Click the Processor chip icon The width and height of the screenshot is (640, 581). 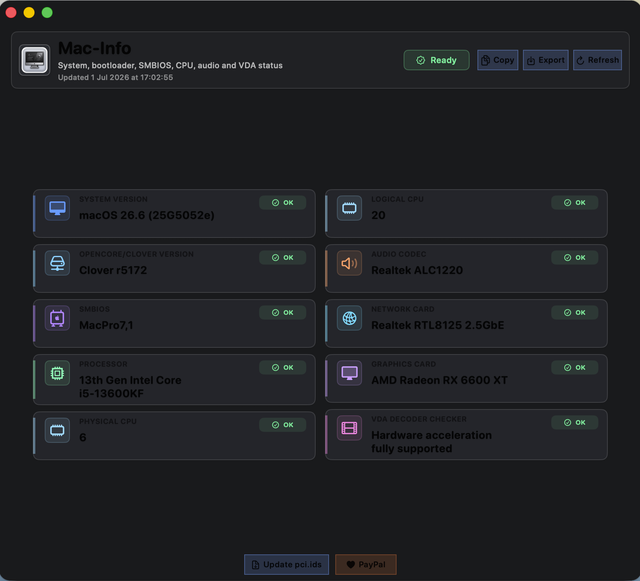(57, 373)
